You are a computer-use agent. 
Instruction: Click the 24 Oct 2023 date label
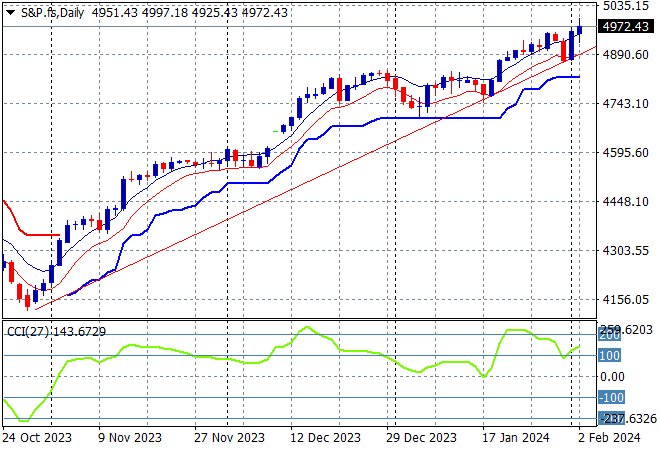click(36, 438)
